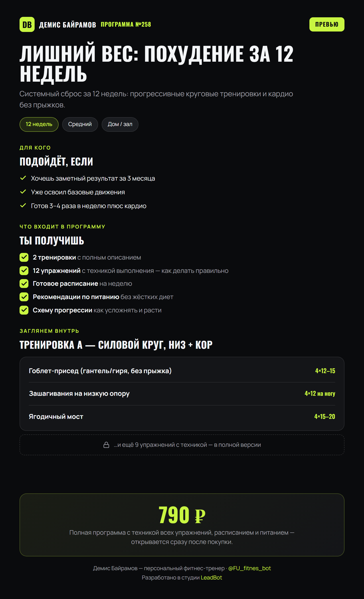Toggle the 'Схему прогрессии' checkbox
Image resolution: width=364 pixels, height=599 pixels.
pos(24,310)
